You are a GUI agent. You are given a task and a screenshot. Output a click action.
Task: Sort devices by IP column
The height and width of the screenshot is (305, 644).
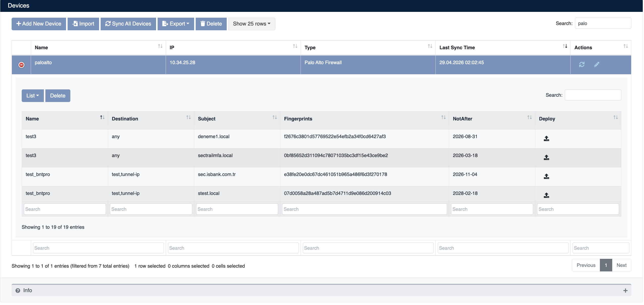pyautogui.click(x=295, y=46)
